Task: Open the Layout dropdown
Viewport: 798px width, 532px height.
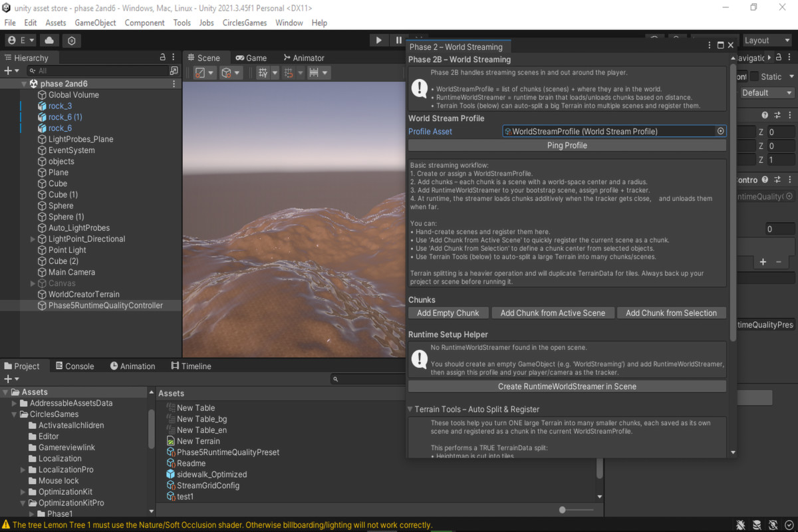Action: tap(767, 41)
